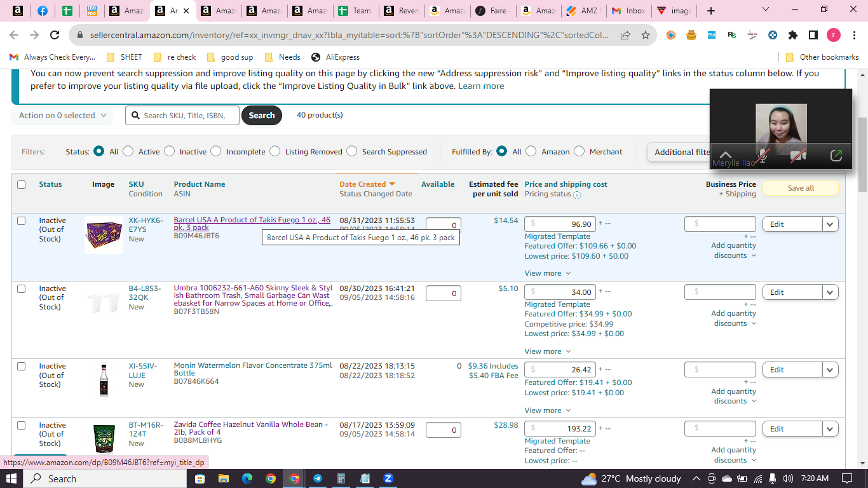Unmute the microphone in the Zoom overlay
This screenshot has height=488, width=868.
click(x=763, y=155)
